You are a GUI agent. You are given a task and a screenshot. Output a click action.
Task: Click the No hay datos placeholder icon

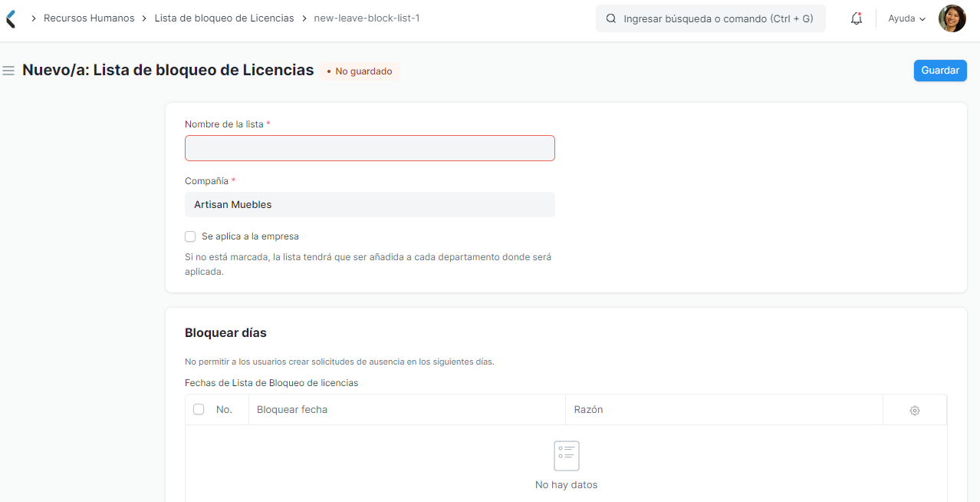click(x=566, y=455)
